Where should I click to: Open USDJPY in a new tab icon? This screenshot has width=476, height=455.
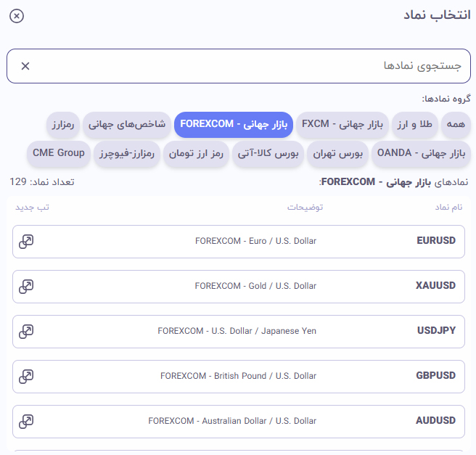(26, 332)
